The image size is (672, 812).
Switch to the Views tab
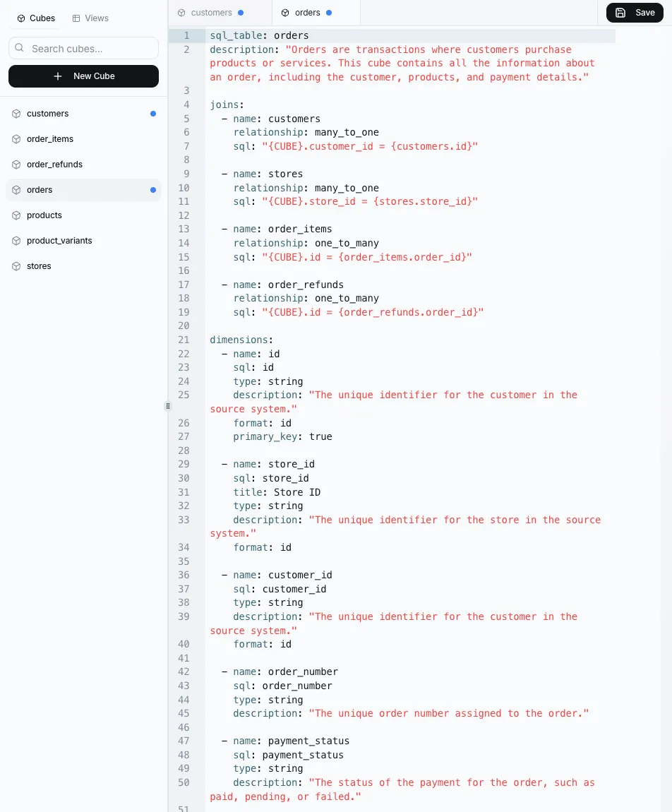pos(90,18)
